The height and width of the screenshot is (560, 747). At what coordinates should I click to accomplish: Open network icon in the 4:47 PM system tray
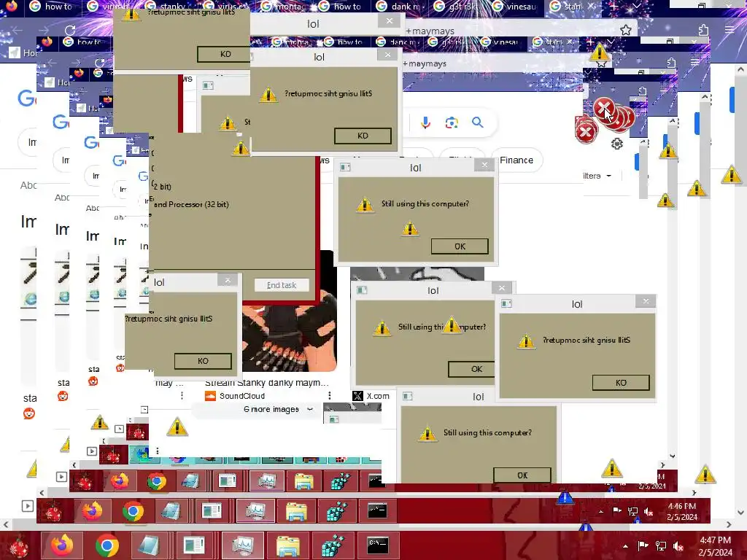661,546
